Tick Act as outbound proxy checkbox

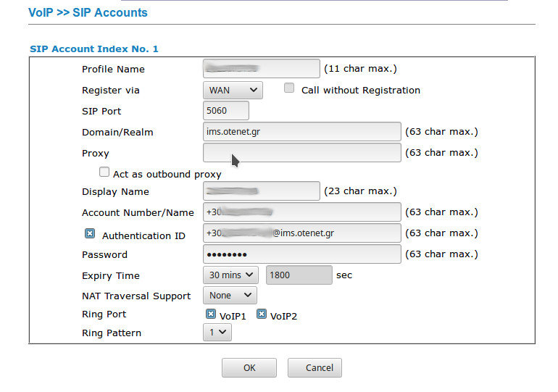tap(104, 172)
